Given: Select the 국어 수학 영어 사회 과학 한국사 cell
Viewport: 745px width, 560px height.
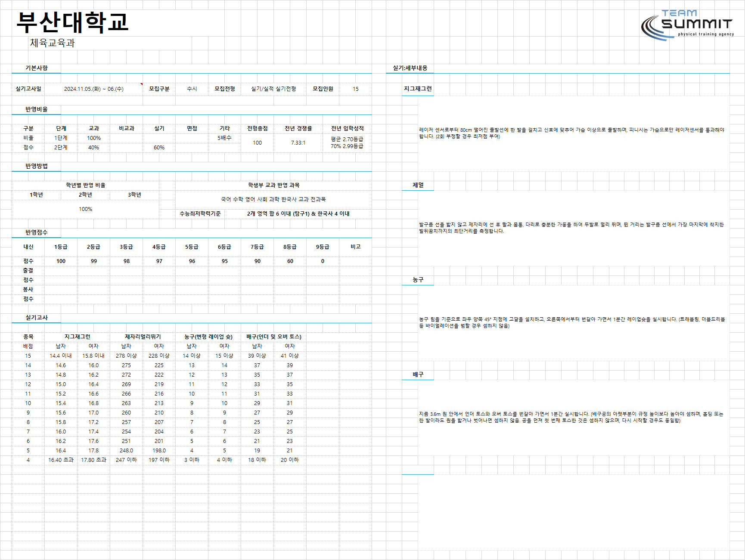Looking at the screenshot, I should point(274,199).
